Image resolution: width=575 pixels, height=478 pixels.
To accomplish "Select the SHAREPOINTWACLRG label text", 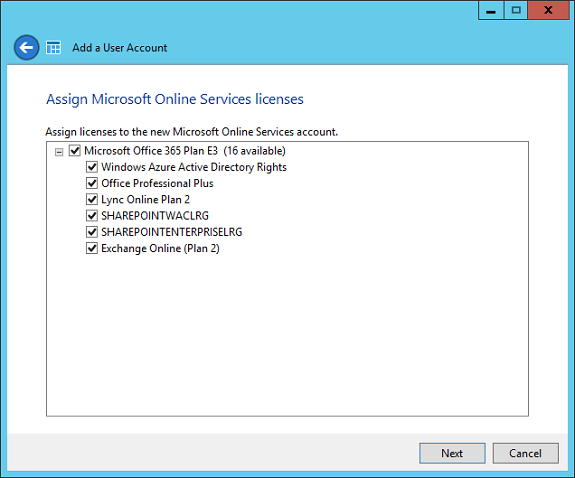I will pos(155,216).
